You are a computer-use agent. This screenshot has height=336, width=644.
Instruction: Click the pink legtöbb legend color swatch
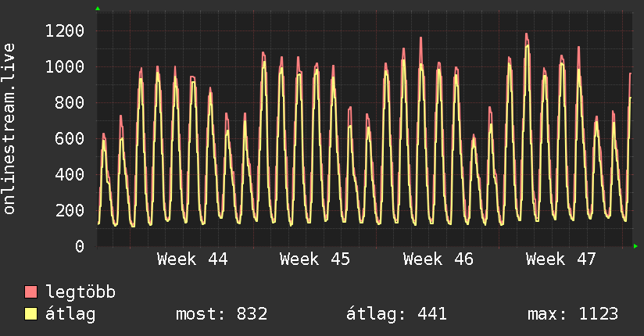(30, 292)
